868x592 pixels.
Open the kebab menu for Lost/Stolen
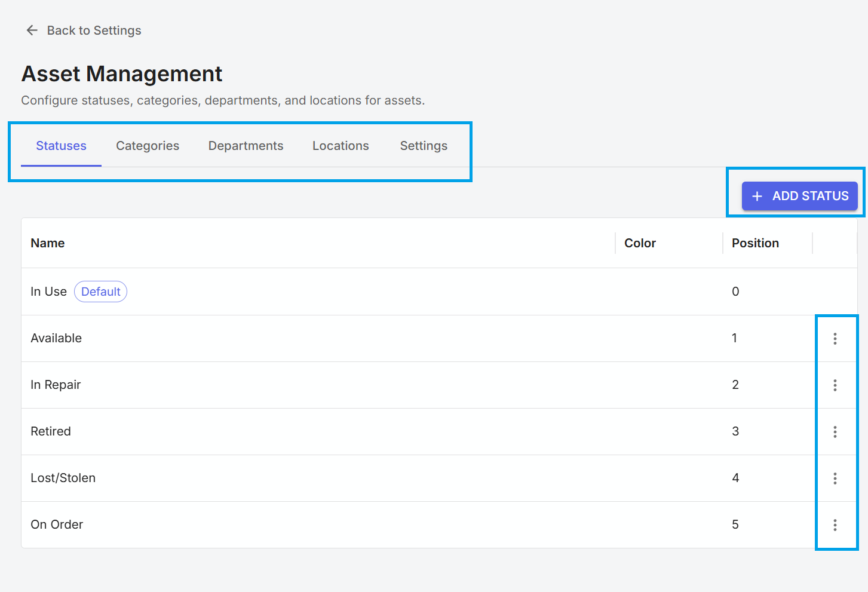(835, 478)
